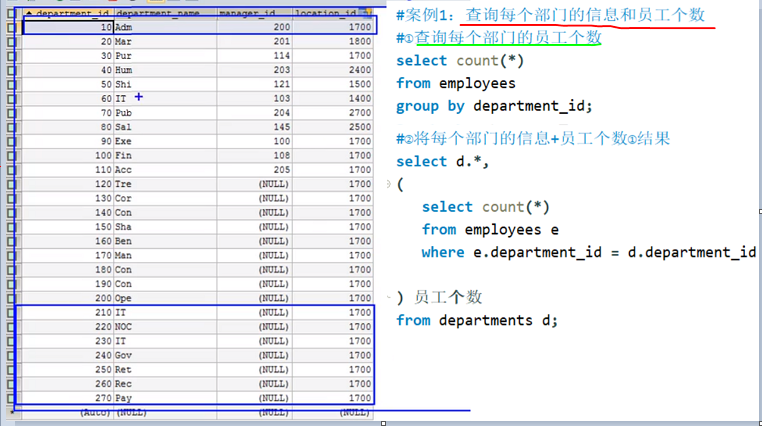Image resolution: width=762 pixels, height=426 pixels.
Task: Select the Pub department name cell
Action: [165, 113]
